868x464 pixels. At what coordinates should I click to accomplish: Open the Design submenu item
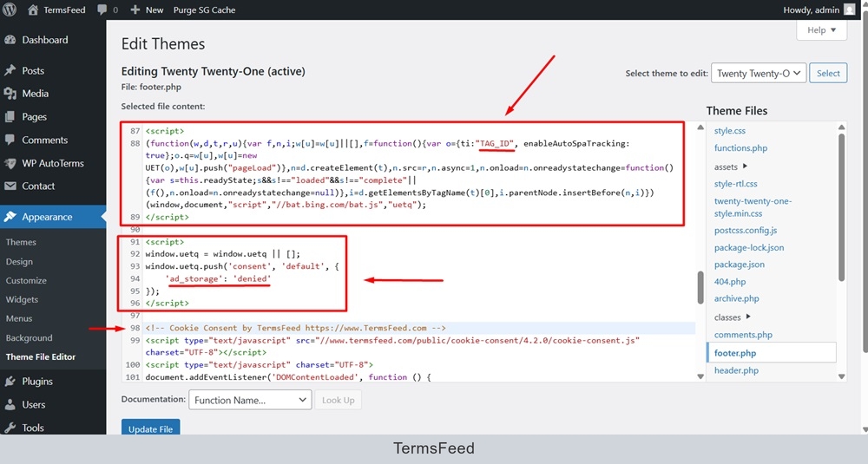pos(19,262)
